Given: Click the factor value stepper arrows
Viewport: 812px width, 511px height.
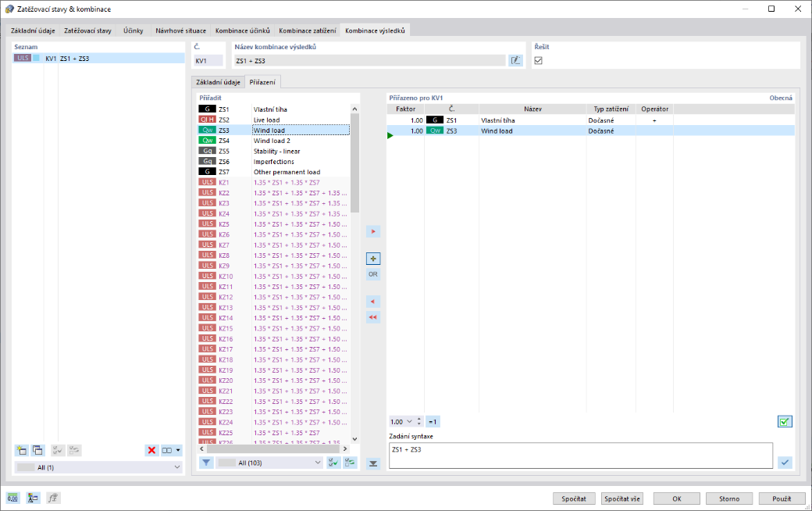Looking at the screenshot, I should 419,422.
